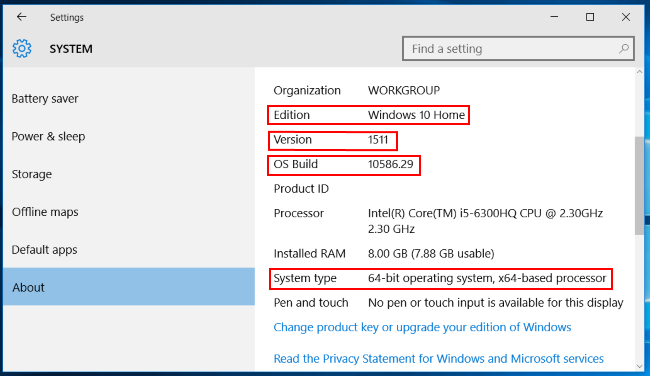This screenshot has height=376, width=650.
Task: Open the Privacy Statement link
Action: tap(439, 359)
